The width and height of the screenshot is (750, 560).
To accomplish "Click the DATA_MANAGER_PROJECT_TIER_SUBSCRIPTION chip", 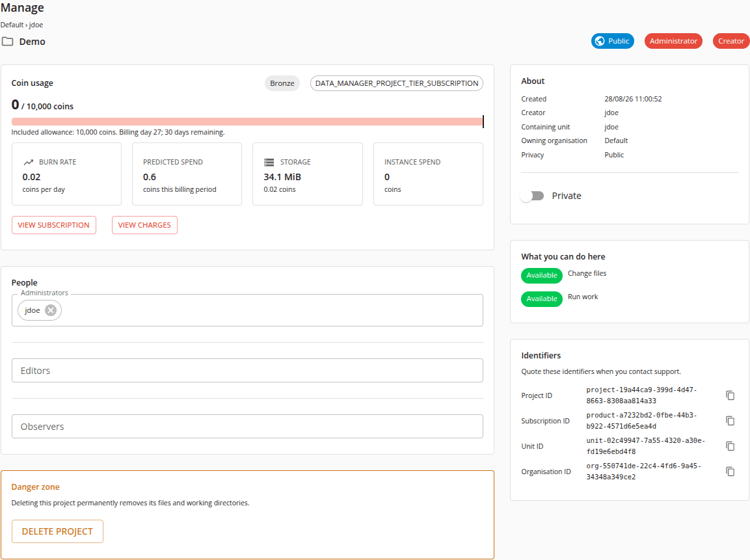I will tap(397, 83).
